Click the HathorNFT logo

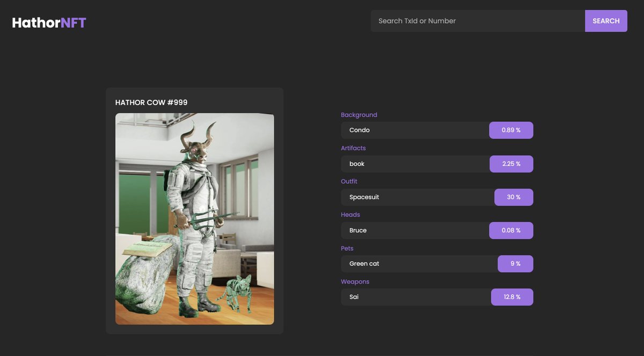click(x=49, y=23)
